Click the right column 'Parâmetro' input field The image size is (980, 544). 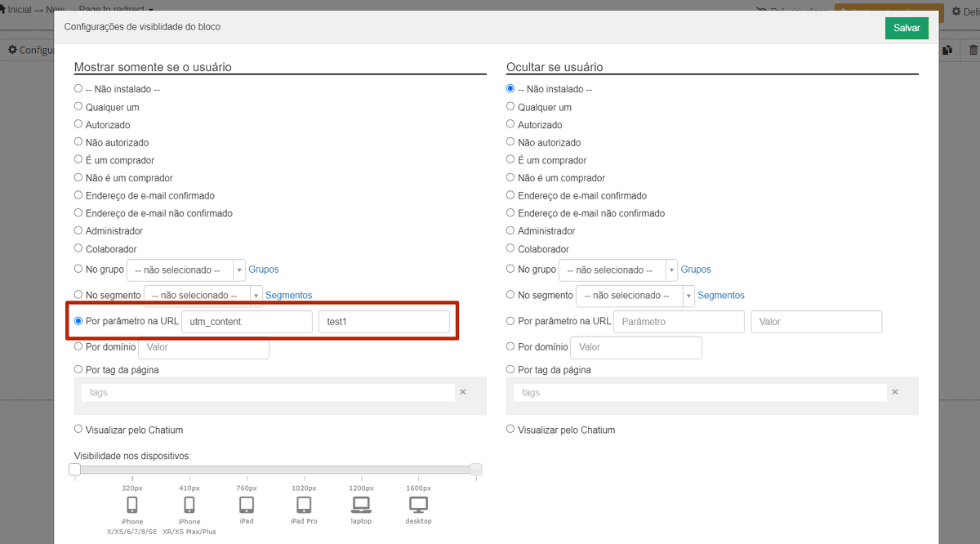click(679, 322)
